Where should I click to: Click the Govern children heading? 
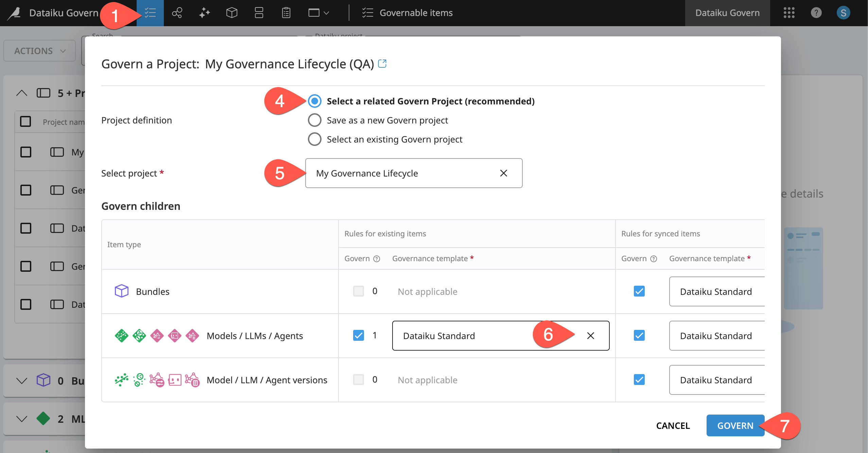point(141,206)
